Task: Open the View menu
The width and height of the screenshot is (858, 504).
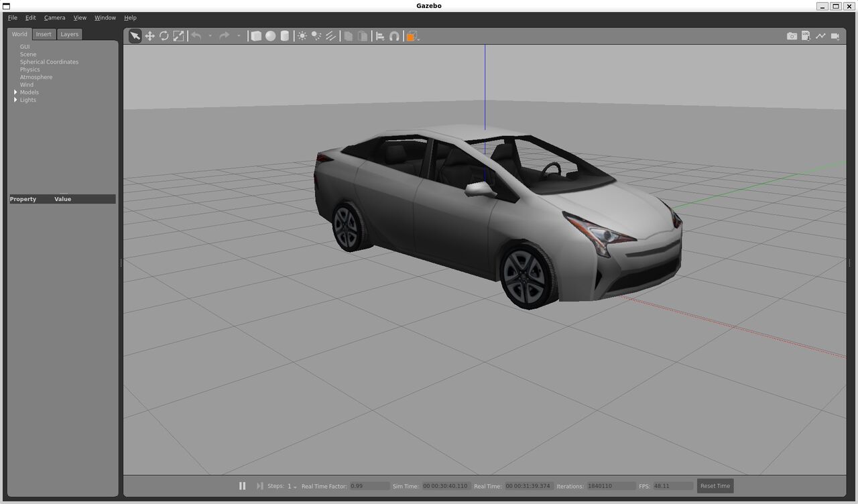Action: tap(80, 17)
